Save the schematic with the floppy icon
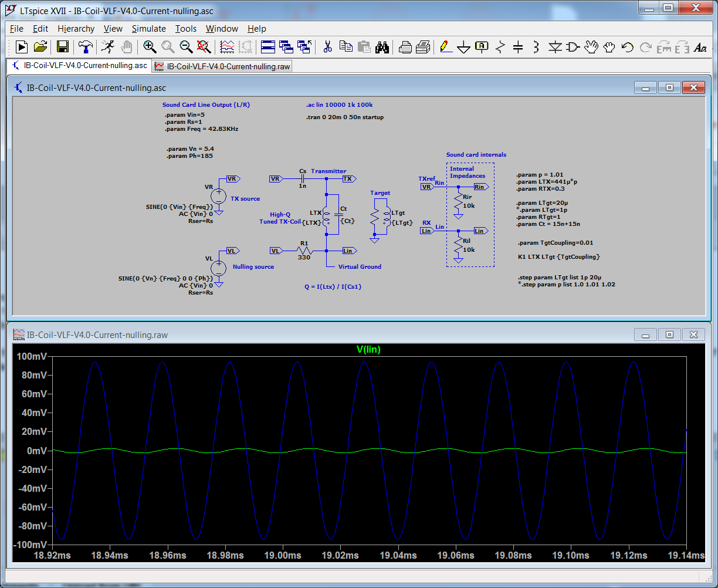Screen dimensions: 718x588 (63, 47)
